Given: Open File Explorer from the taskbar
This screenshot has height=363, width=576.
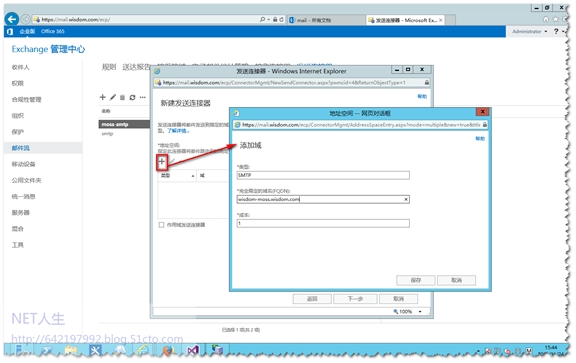Looking at the screenshot, I should coord(71,351).
